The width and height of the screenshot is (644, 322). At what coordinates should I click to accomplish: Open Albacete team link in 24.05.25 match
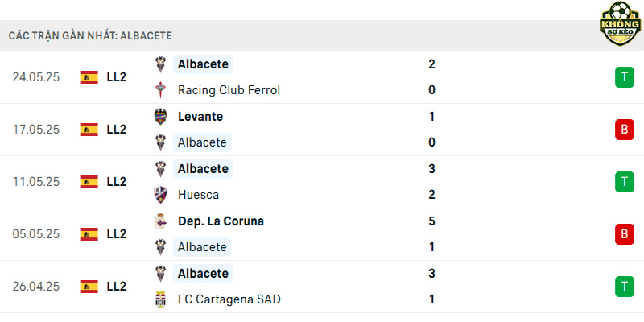click(203, 64)
